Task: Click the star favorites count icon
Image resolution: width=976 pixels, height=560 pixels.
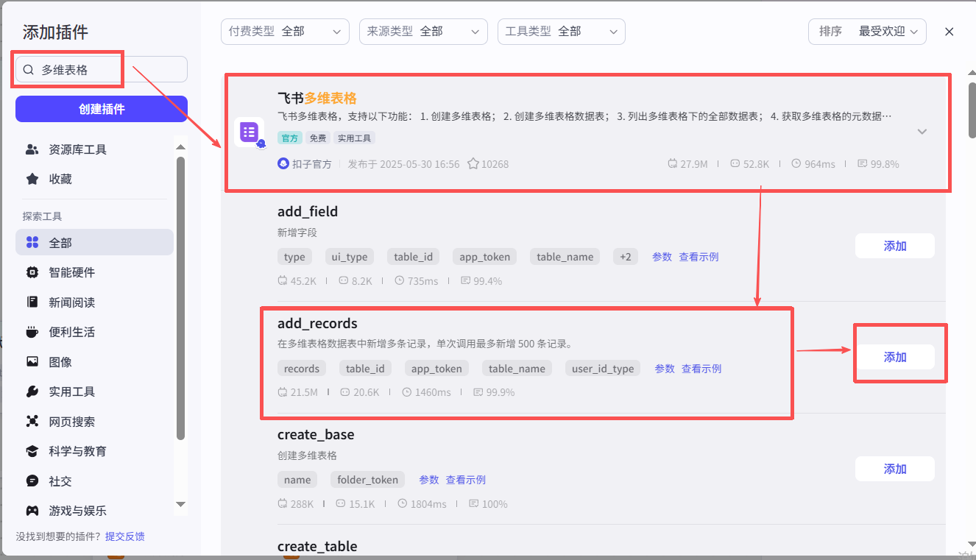Action: (473, 164)
